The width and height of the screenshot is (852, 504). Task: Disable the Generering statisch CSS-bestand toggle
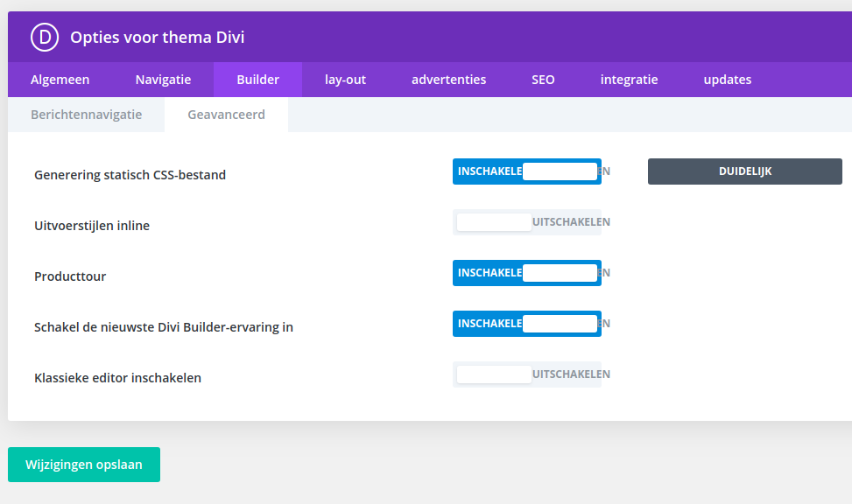point(527,171)
